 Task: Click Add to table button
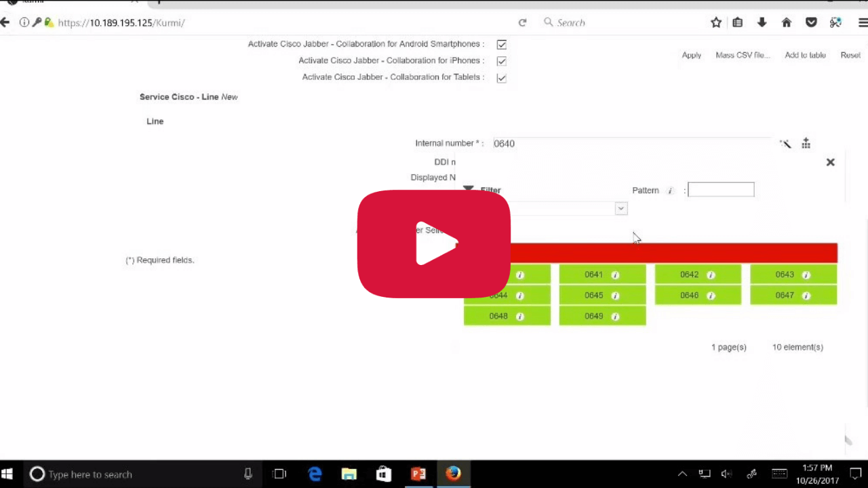pos(805,56)
